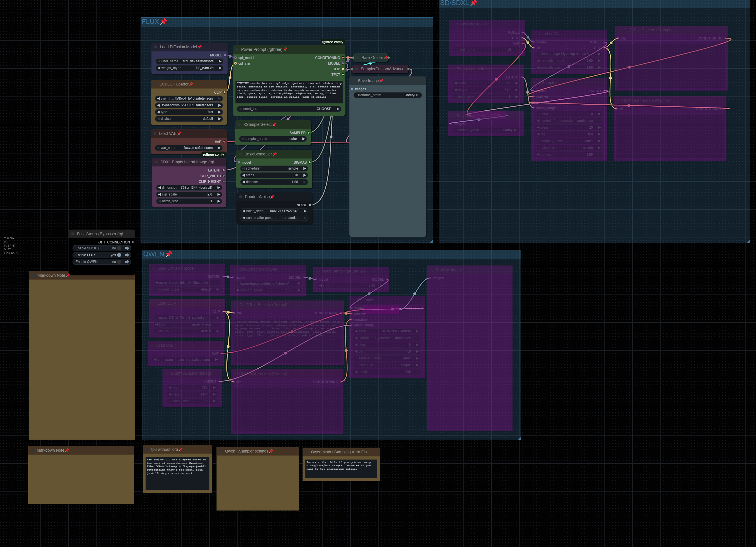Click the pin icon on FLUX group title
Image resolution: width=756 pixels, height=547 pixels.
coord(164,22)
